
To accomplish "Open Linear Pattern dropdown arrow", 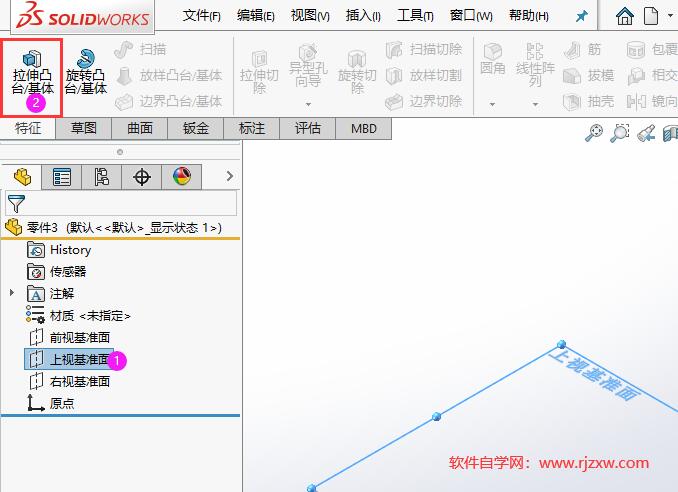I will click(535, 104).
